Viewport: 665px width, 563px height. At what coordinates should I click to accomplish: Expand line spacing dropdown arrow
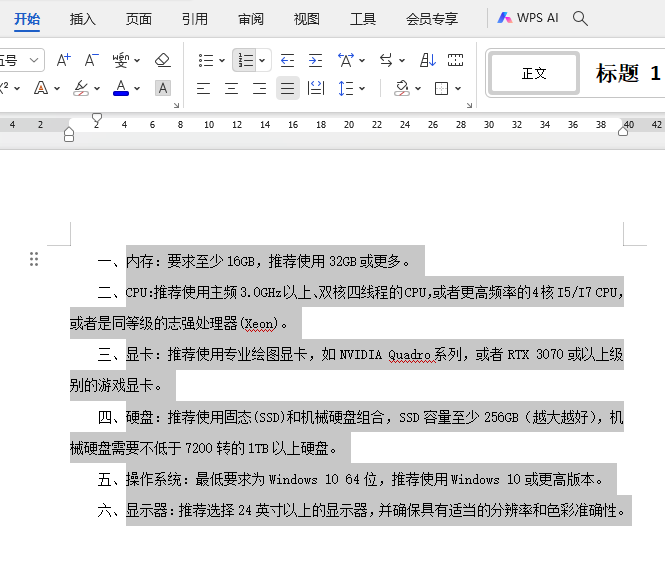point(362,89)
